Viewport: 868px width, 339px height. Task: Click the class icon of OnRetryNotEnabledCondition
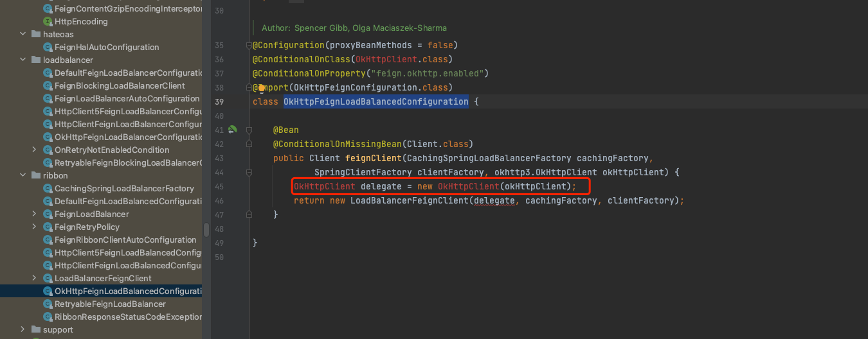(x=48, y=150)
